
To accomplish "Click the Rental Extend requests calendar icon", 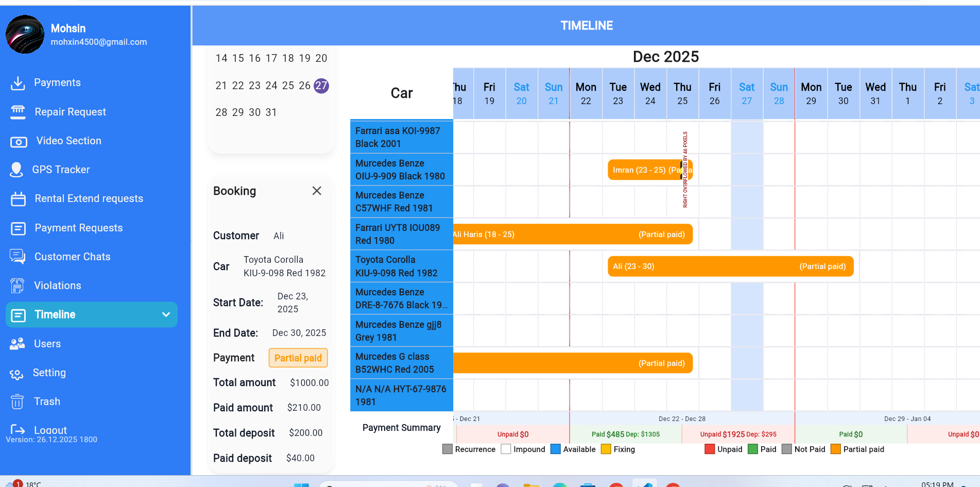I will [x=18, y=199].
